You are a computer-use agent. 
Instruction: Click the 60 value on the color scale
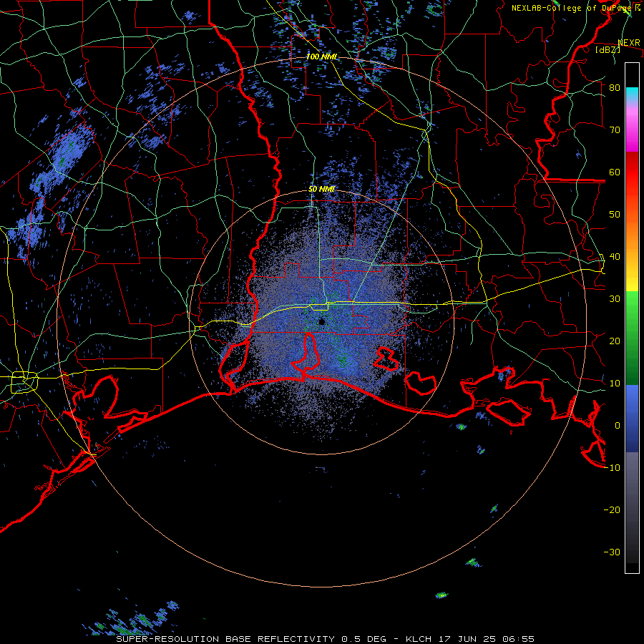point(615,172)
